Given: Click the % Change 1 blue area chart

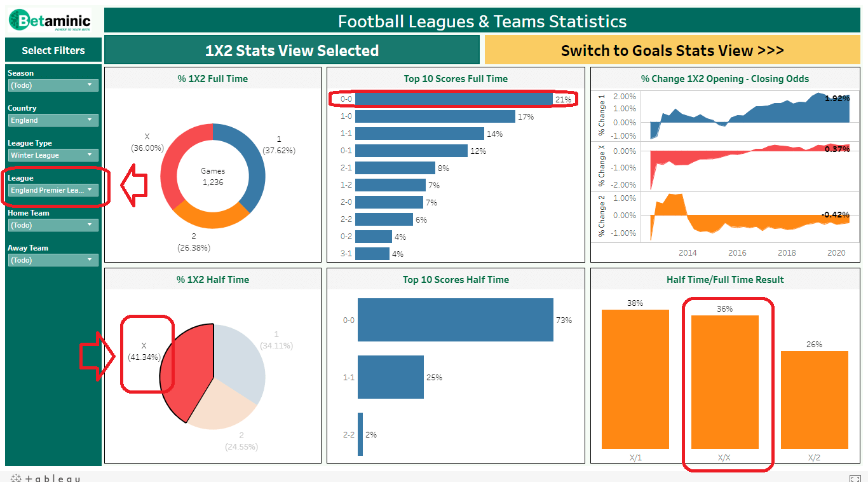Looking at the screenshot, I should [x=750, y=116].
